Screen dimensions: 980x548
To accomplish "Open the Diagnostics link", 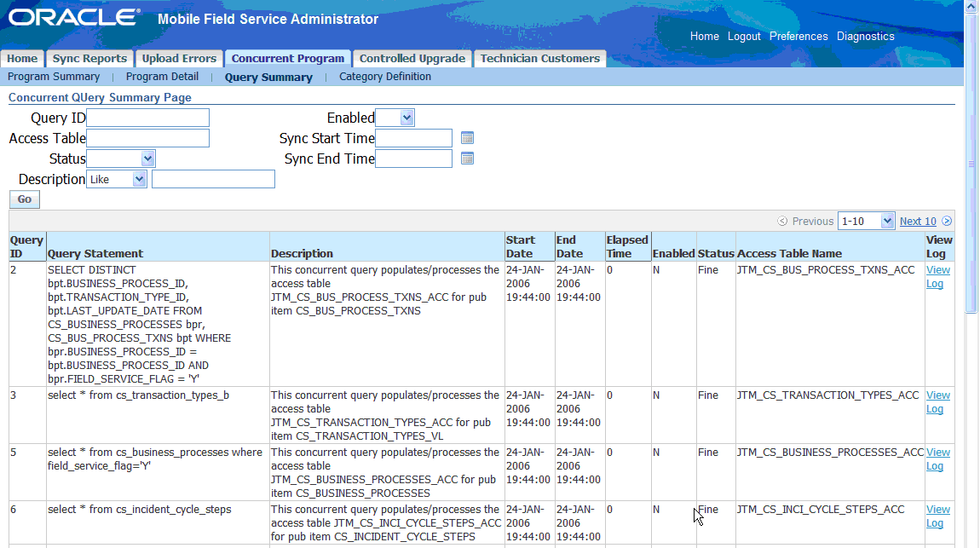I will (865, 37).
